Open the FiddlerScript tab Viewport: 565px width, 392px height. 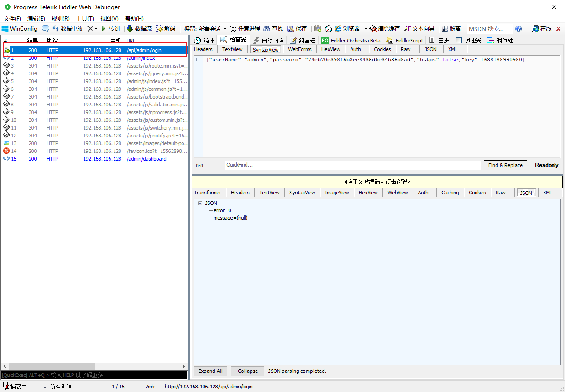405,40
